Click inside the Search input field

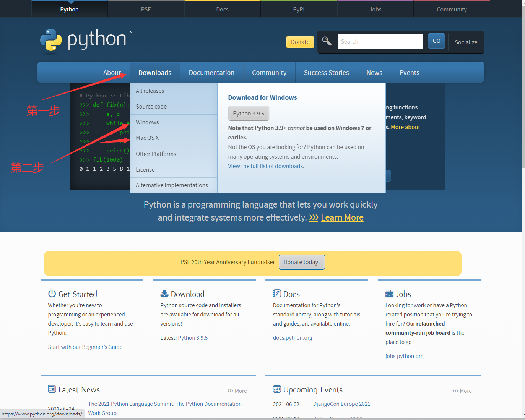click(380, 42)
